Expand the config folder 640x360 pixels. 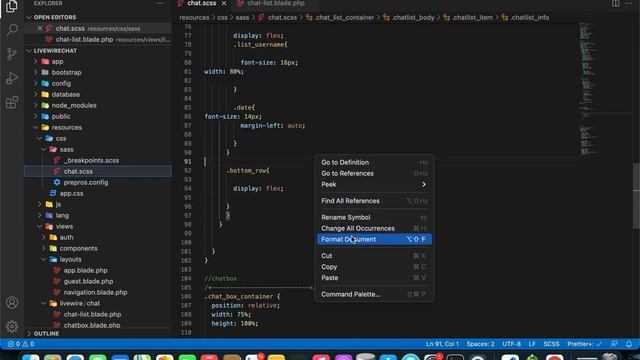point(61,84)
